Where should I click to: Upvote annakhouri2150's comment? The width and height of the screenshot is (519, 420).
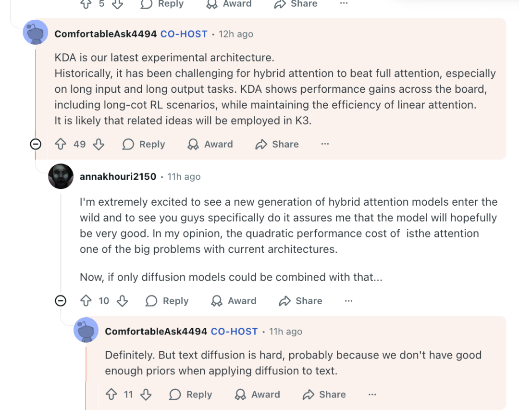coord(86,301)
